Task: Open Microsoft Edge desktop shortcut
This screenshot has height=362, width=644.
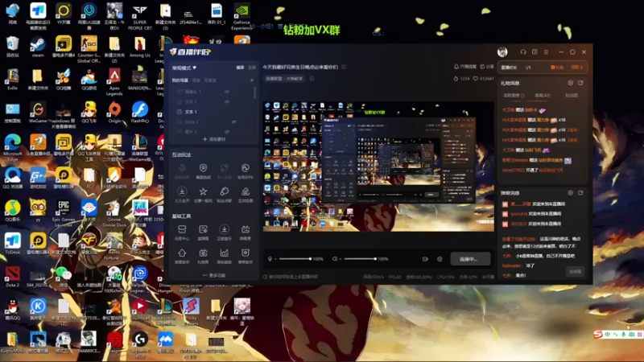Action: click(12, 148)
